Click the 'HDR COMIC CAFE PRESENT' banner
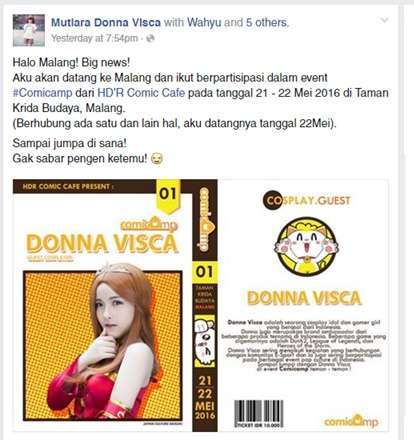Image resolution: width=414 pixels, height=440 pixels. coord(68,187)
